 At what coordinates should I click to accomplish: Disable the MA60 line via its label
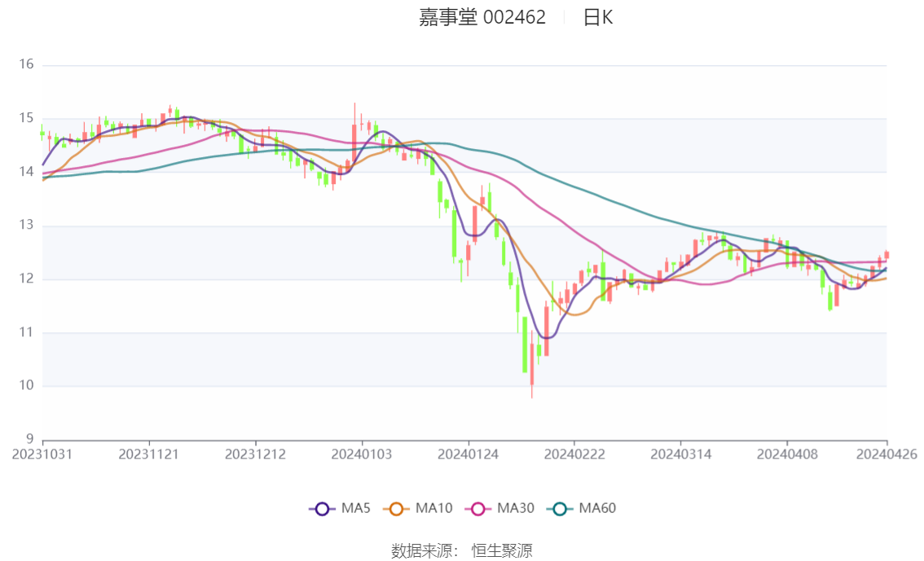[x=597, y=509]
